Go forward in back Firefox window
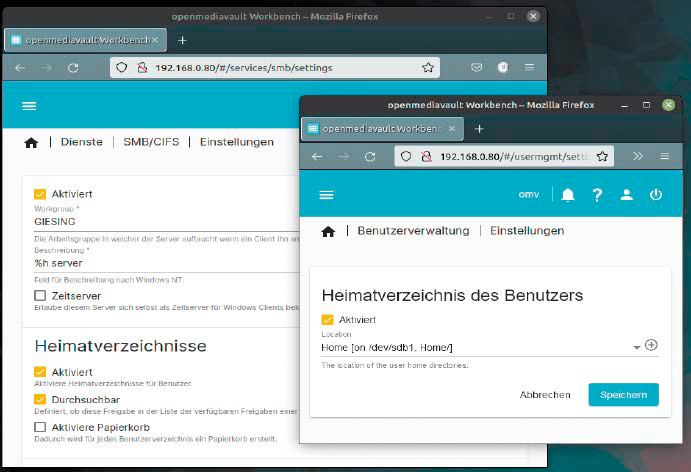Viewport: 691px width, 472px height. [x=47, y=67]
